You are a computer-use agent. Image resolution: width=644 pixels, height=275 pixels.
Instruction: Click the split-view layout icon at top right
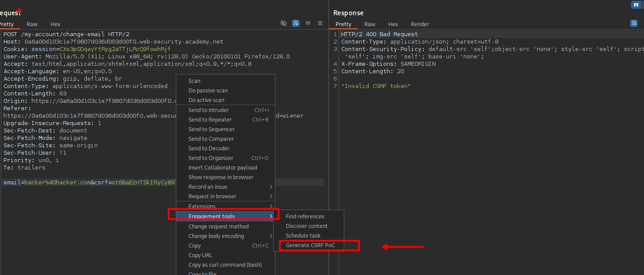click(635, 5)
